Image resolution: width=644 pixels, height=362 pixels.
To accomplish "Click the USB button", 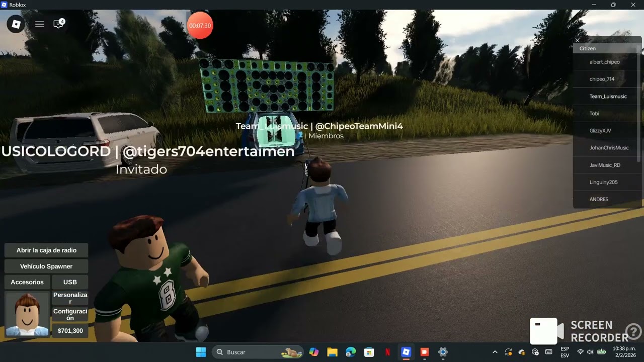I will (x=70, y=282).
